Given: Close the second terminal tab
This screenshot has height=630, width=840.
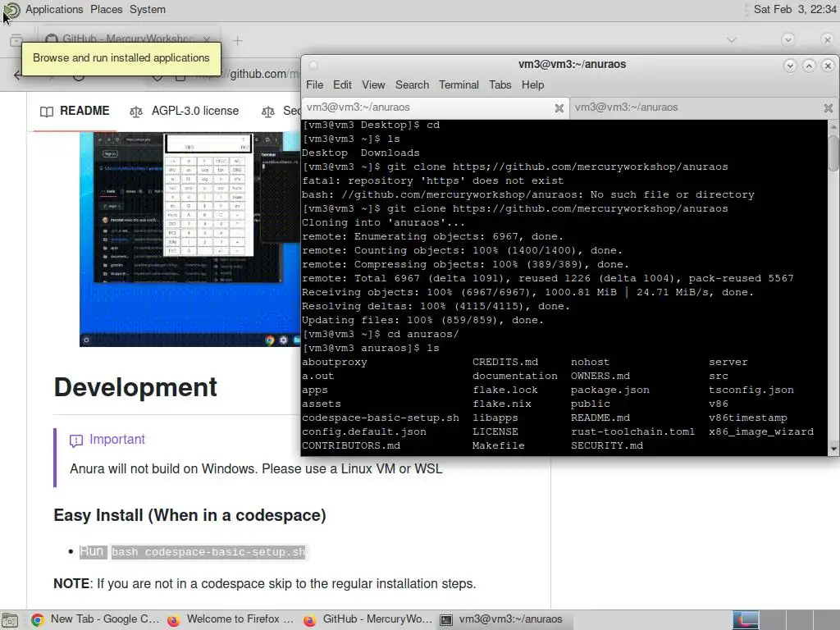Looking at the screenshot, I should coord(829,108).
